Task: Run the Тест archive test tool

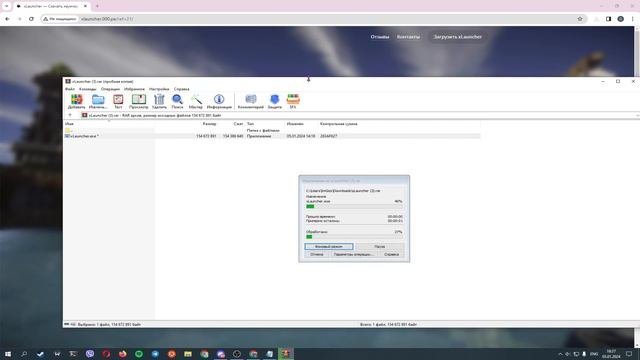Action: (118, 101)
